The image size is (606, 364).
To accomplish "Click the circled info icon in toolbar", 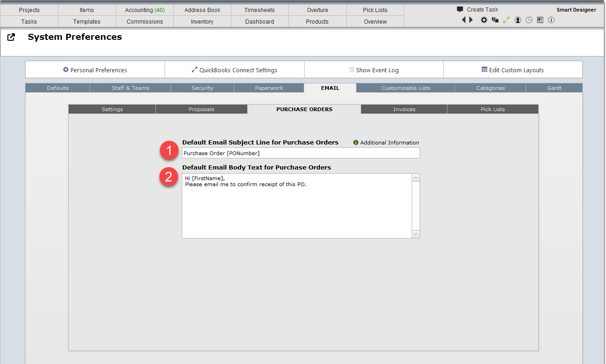I will point(551,20).
